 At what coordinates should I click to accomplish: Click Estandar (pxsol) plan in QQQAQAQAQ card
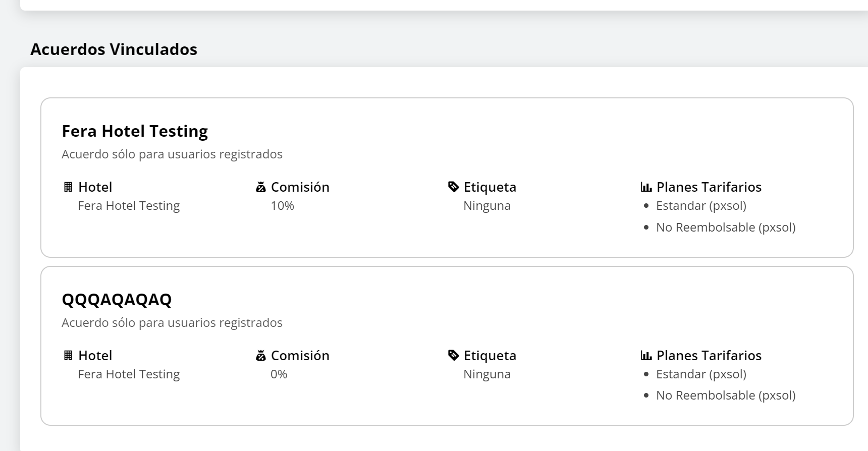701,374
